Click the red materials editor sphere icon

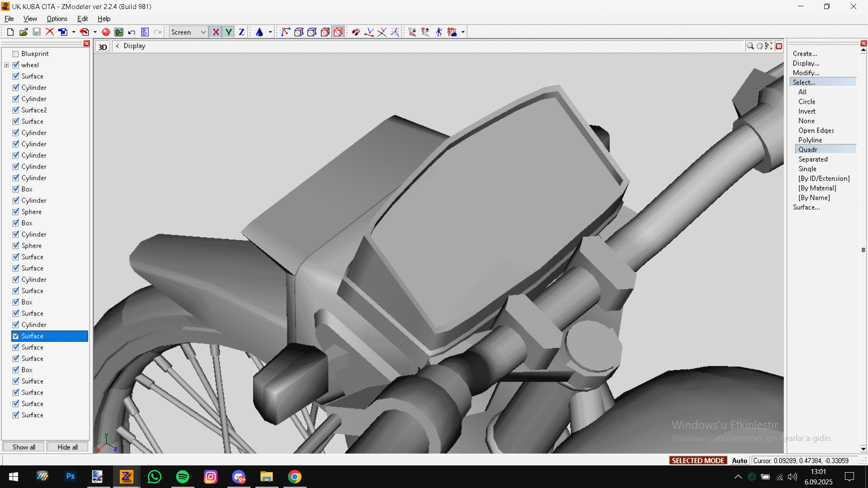coord(106,32)
